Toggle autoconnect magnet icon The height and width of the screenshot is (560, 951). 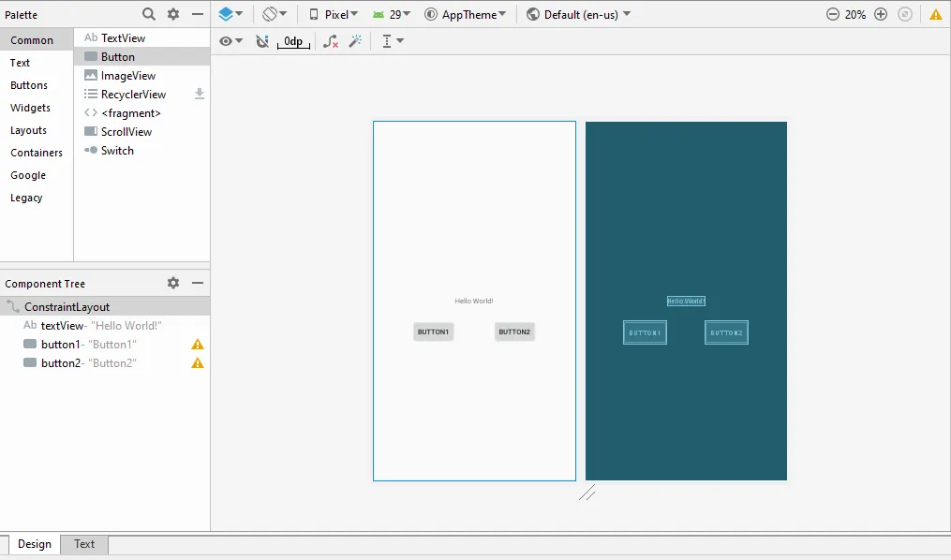262,41
